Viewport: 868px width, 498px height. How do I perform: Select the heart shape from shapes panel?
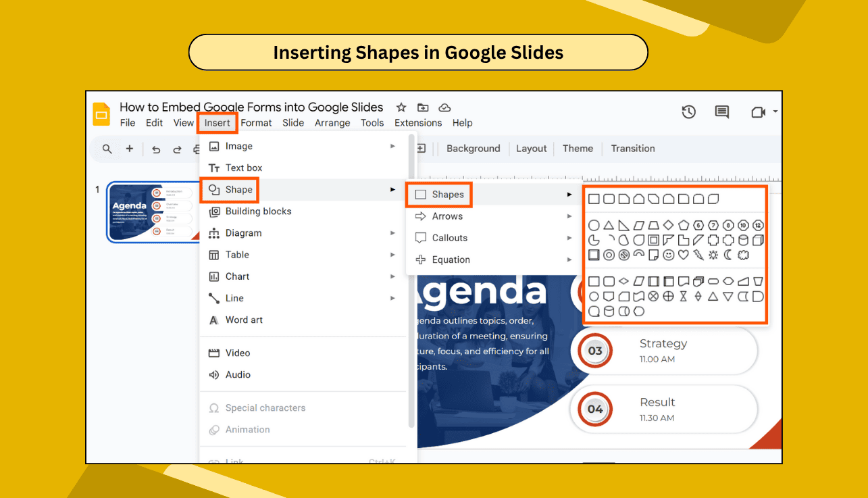[683, 255]
